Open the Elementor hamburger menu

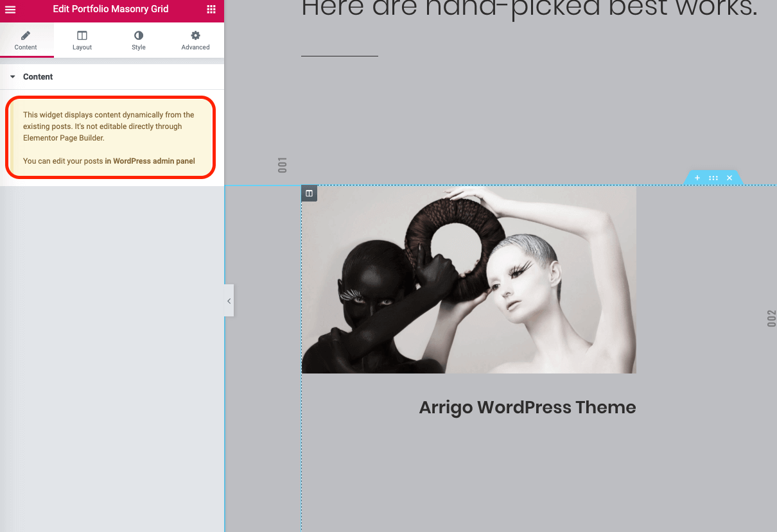pyautogui.click(x=10, y=10)
